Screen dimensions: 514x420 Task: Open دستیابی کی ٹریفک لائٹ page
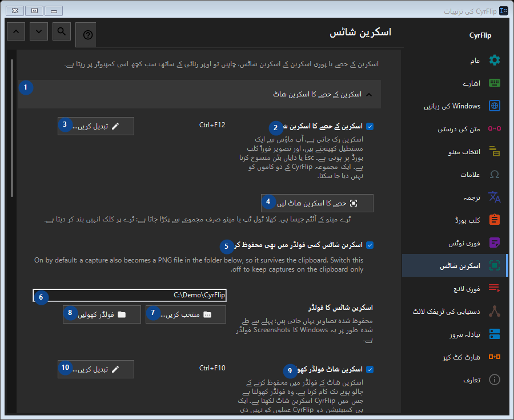tap(455, 311)
